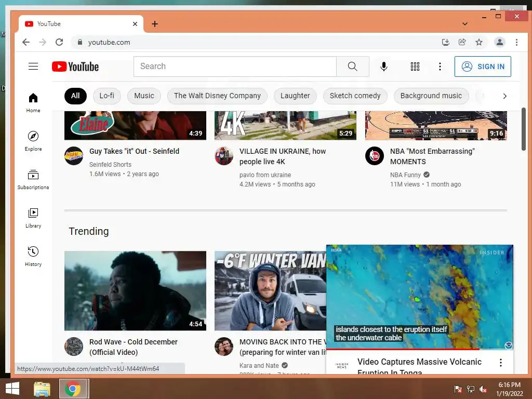Open pavlo from ukraine channel avatar
Viewport: 532px width, 399px height.
pos(224,156)
